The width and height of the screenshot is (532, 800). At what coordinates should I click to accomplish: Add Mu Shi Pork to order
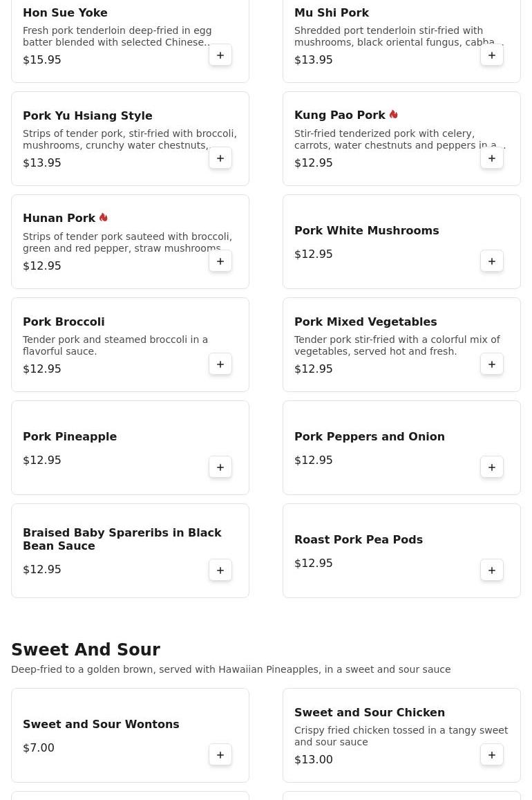tap(492, 55)
